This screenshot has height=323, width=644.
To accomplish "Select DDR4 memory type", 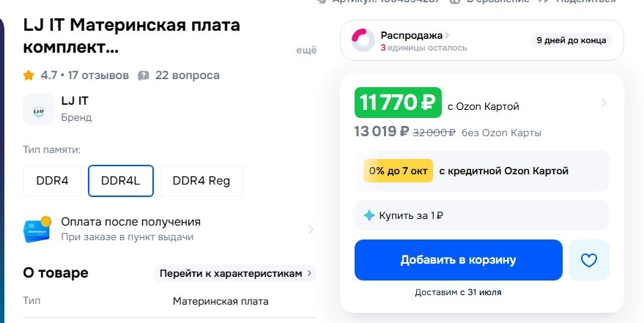I will point(52,181).
